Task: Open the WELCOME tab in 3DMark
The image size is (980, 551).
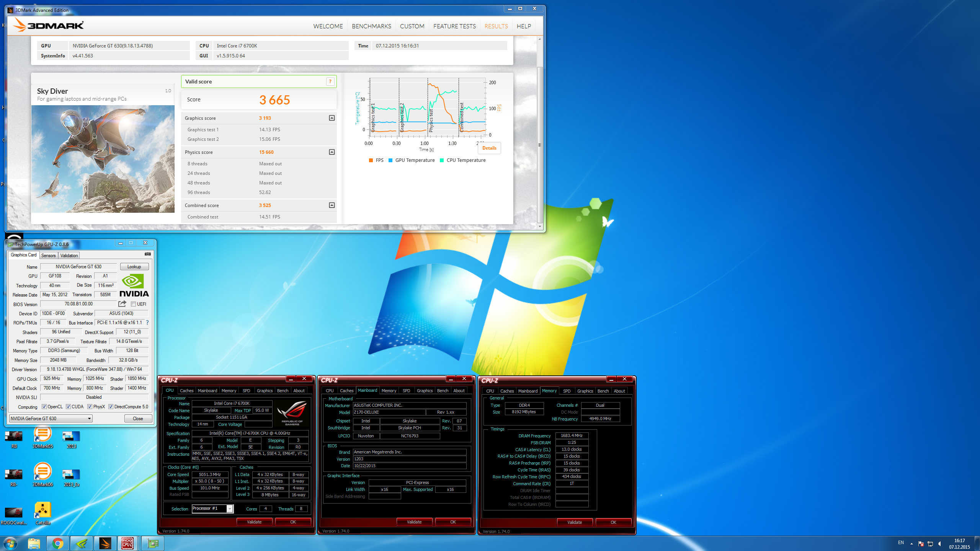Action: (x=328, y=26)
